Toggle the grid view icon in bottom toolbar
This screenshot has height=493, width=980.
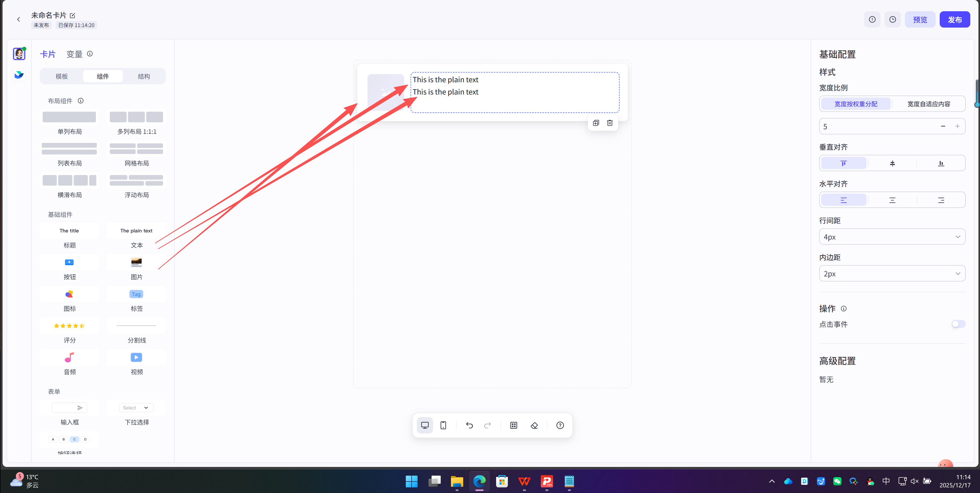(513, 425)
